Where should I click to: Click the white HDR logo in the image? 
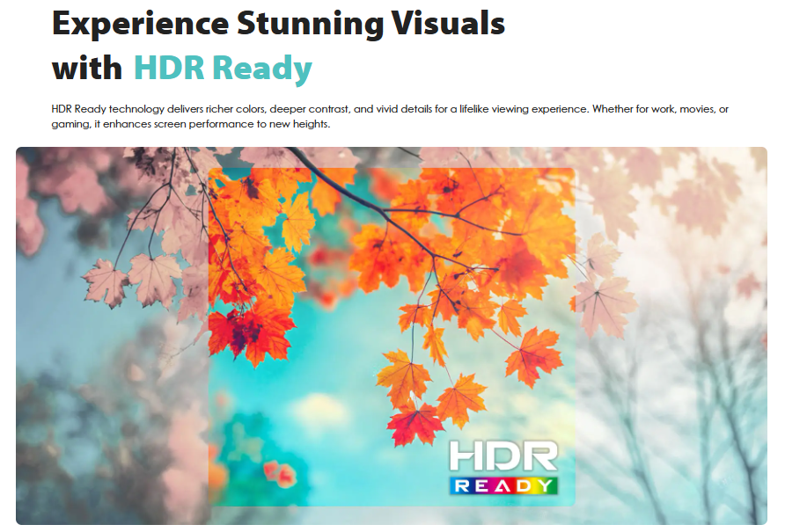[x=503, y=455]
